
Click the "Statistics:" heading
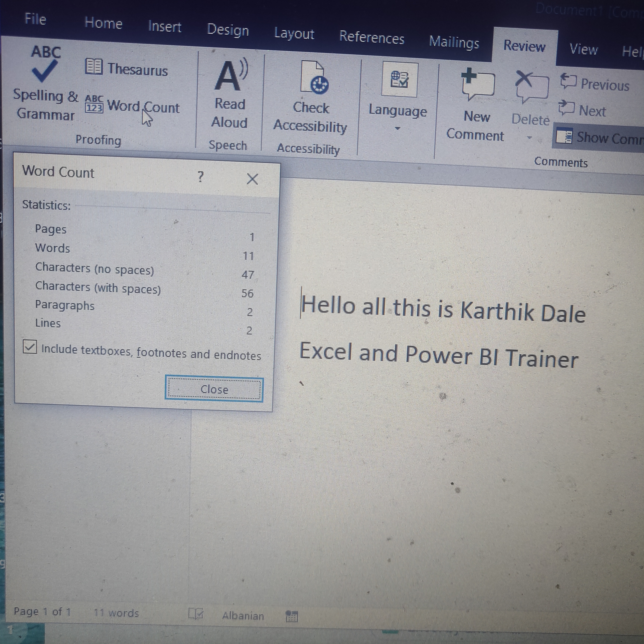tap(46, 205)
